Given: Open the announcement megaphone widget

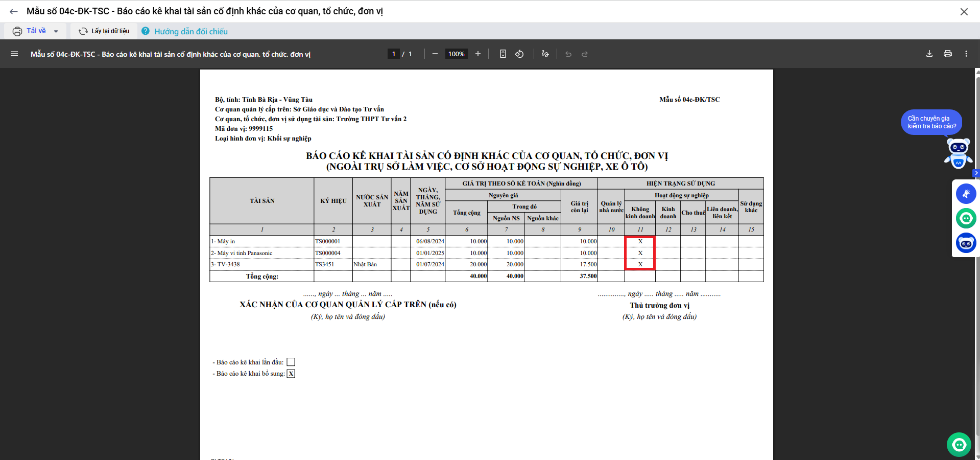Looking at the screenshot, I should (966, 194).
